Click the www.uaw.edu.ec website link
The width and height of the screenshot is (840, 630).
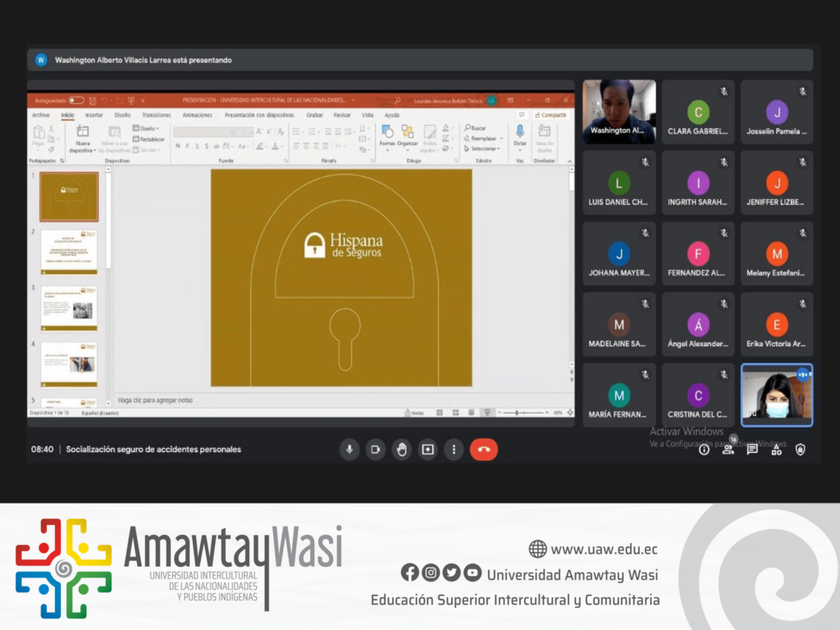tap(604, 549)
